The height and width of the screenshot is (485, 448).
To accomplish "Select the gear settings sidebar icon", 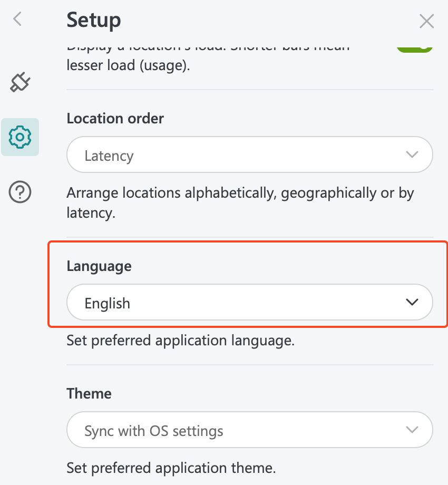I will (20, 137).
